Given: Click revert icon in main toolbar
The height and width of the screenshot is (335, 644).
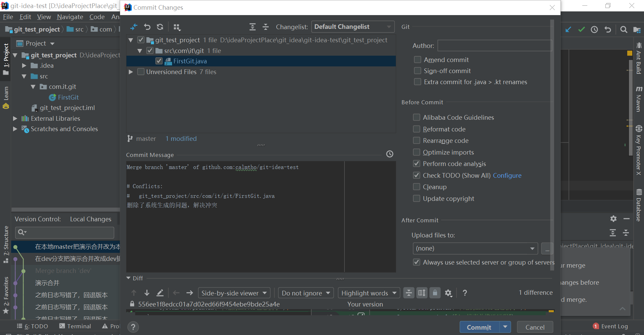Looking at the screenshot, I should point(607,30).
